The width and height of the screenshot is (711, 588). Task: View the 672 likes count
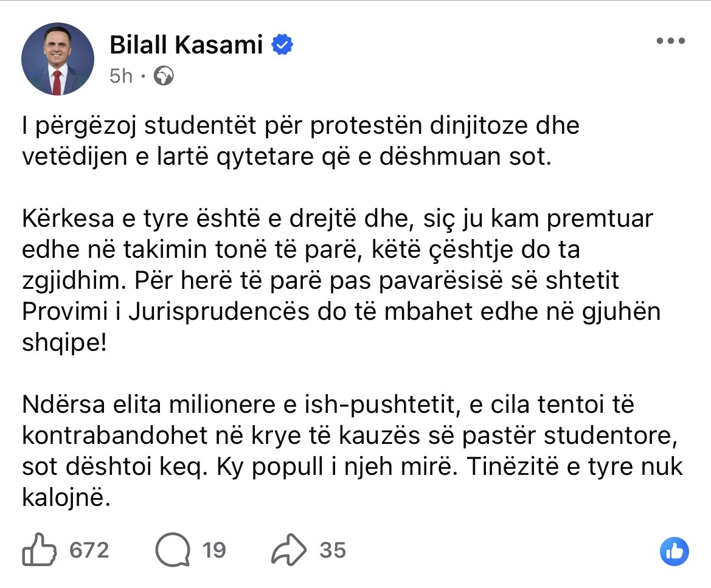click(x=89, y=550)
